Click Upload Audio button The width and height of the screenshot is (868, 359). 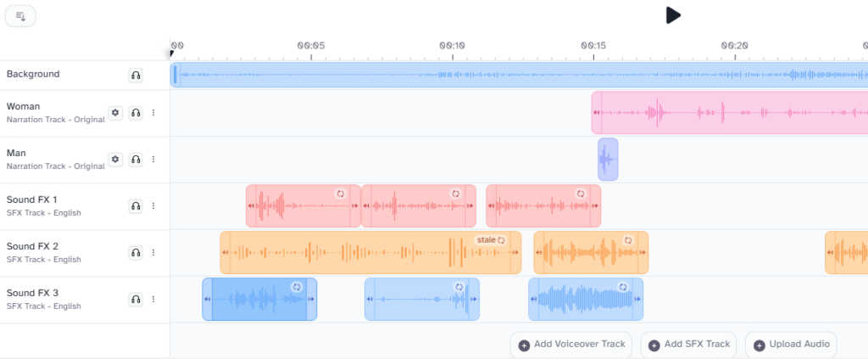pyautogui.click(x=792, y=345)
